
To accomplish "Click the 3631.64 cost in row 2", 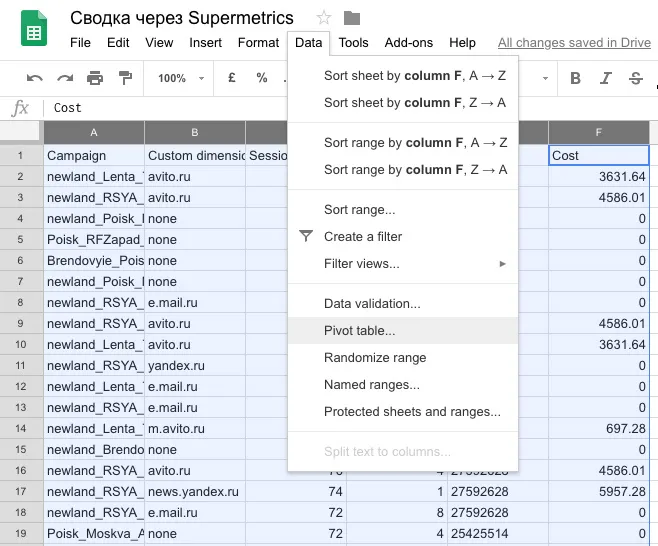I will [599, 177].
